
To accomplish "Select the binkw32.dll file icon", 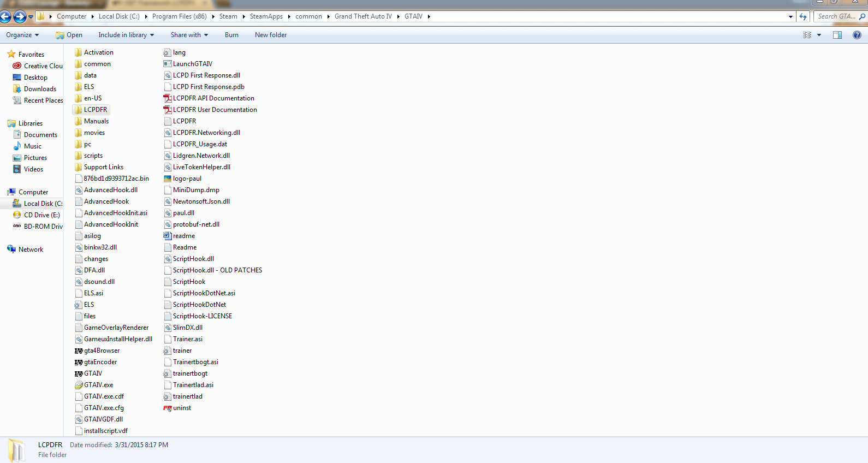I will 79,247.
